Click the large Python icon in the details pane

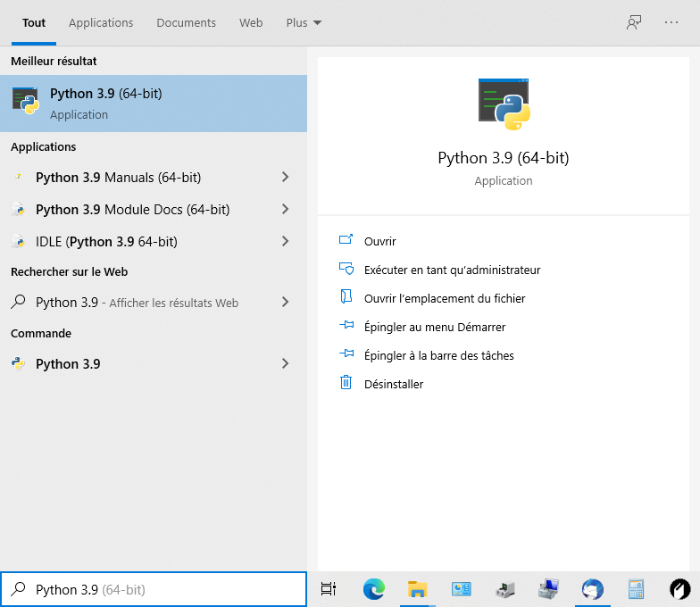pyautogui.click(x=504, y=104)
